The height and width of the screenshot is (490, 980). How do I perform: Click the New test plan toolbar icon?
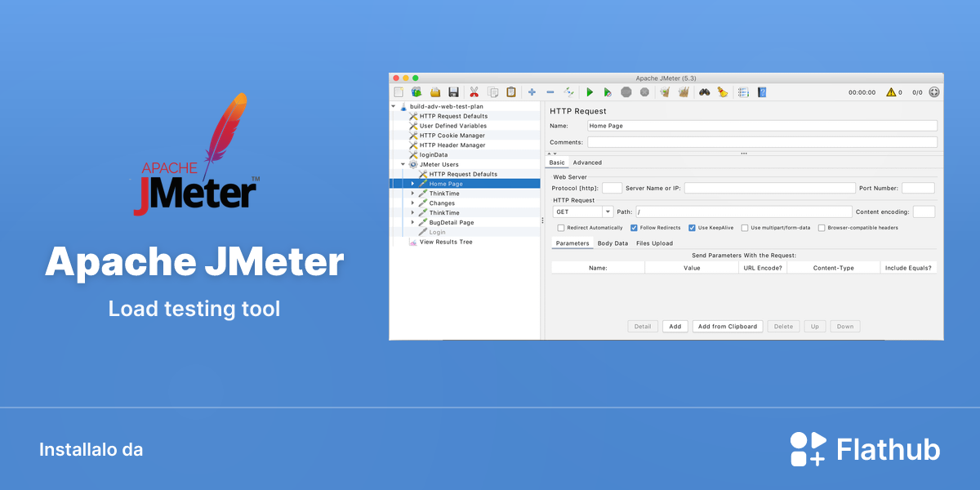coord(399,92)
